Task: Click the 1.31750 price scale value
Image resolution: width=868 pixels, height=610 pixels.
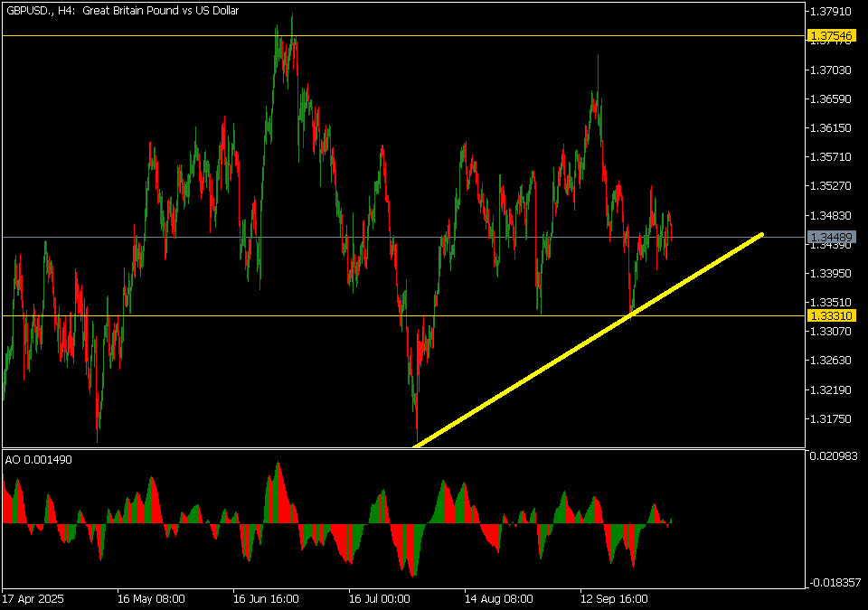Action: [x=831, y=419]
